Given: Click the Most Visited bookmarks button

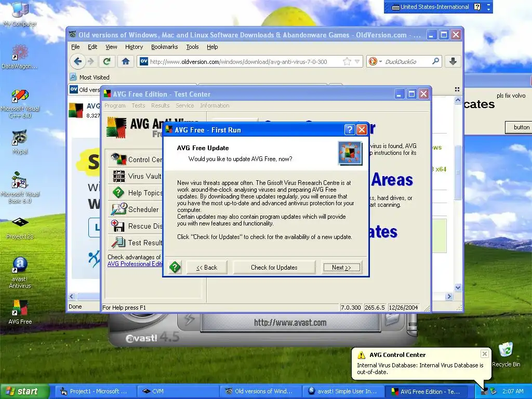Looking at the screenshot, I should coord(89,77).
